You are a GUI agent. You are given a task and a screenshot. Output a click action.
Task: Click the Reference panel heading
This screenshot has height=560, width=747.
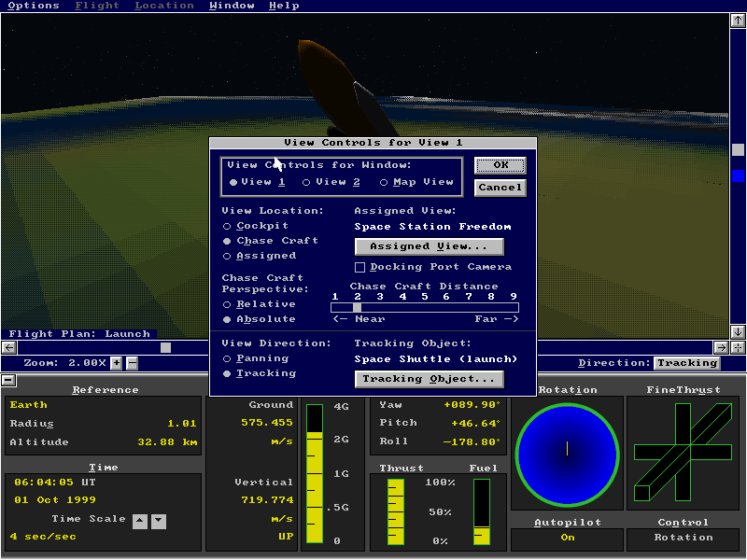(x=106, y=390)
